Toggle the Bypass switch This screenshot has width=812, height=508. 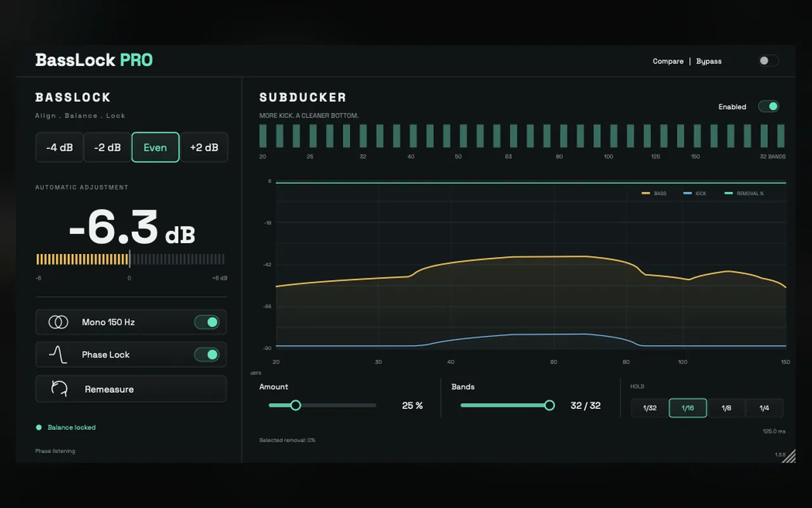coord(768,61)
